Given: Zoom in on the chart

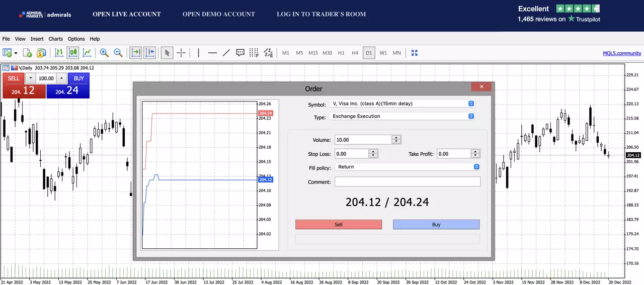Looking at the screenshot, I should coord(104,53).
